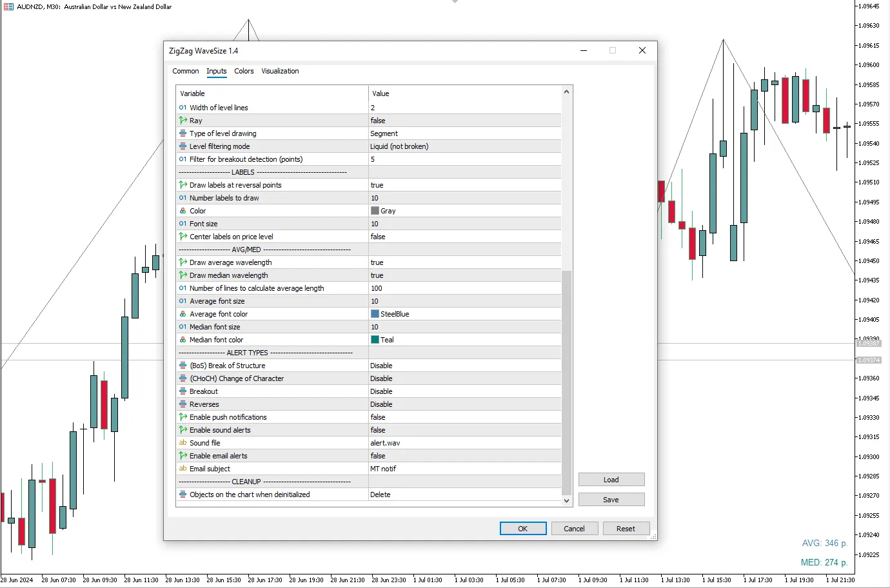Click the chart icon beside the AUDNZD title

(8, 6)
